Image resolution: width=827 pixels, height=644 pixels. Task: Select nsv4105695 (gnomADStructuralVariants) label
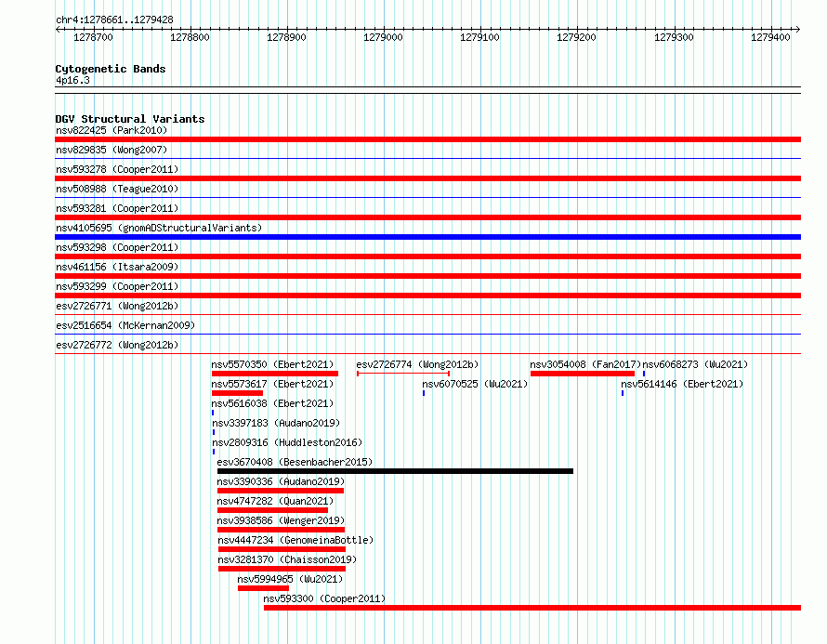[159, 228]
